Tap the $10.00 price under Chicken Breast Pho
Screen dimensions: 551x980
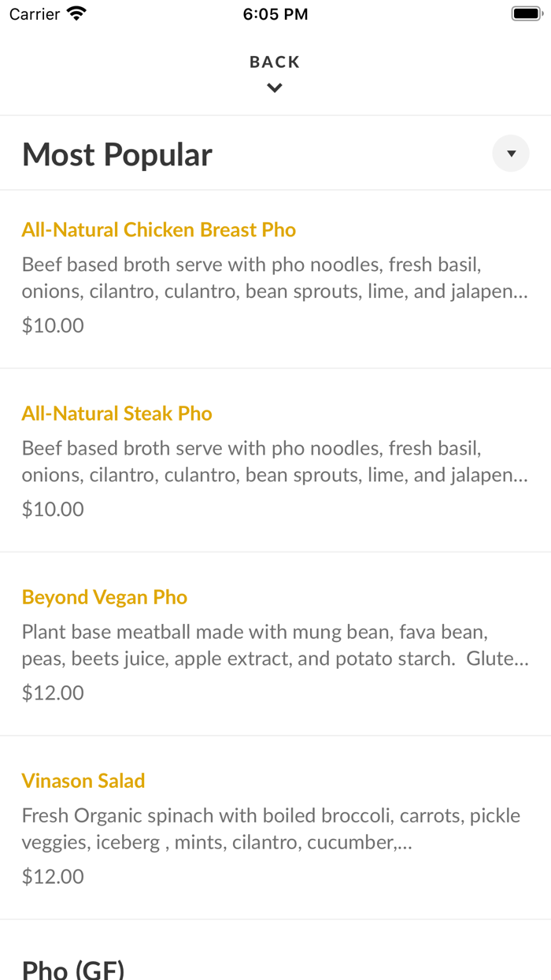(52, 325)
